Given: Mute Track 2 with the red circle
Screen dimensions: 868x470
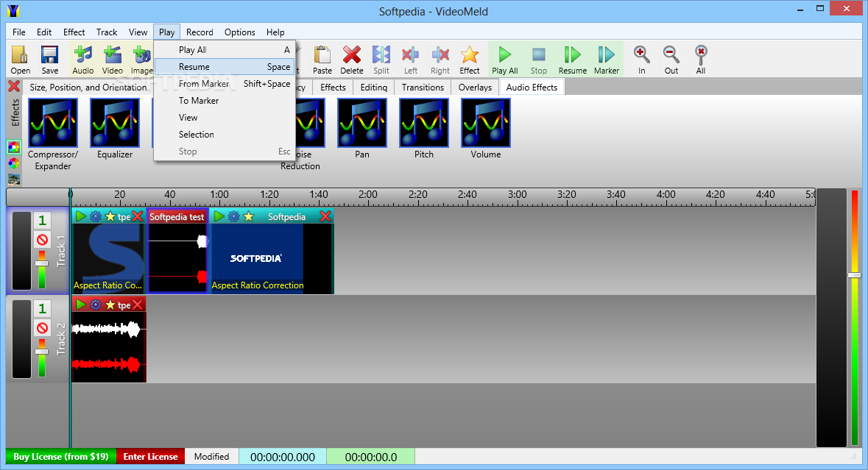Looking at the screenshot, I should pos(42,329).
